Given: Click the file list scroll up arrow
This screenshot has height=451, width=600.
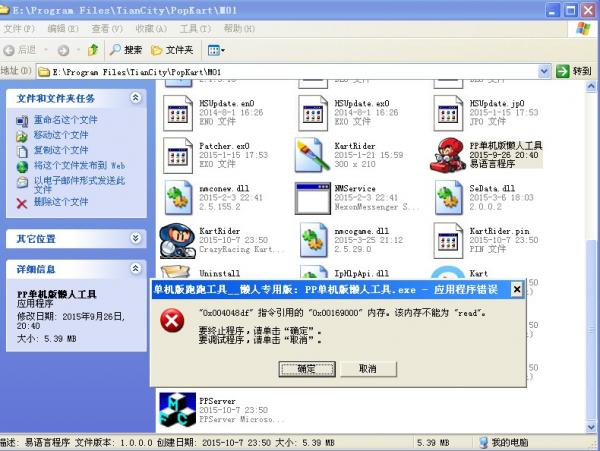Looking at the screenshot, I should tap(591, 87).
